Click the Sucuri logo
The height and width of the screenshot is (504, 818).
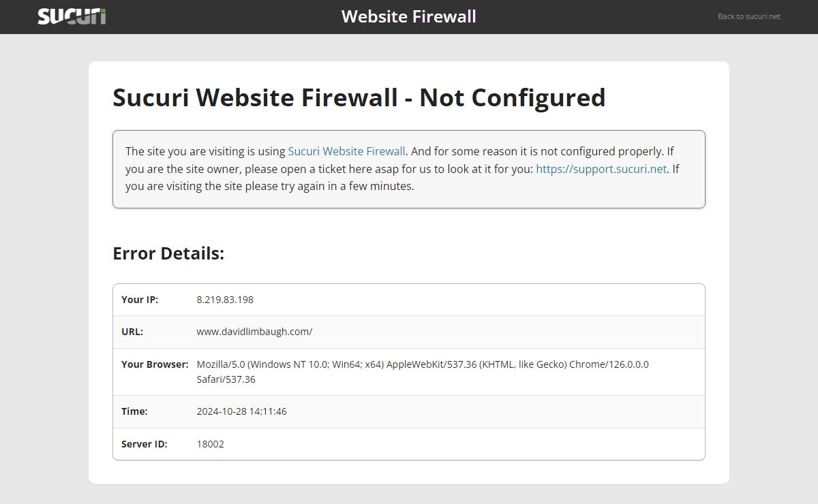(x=72, y=16)
